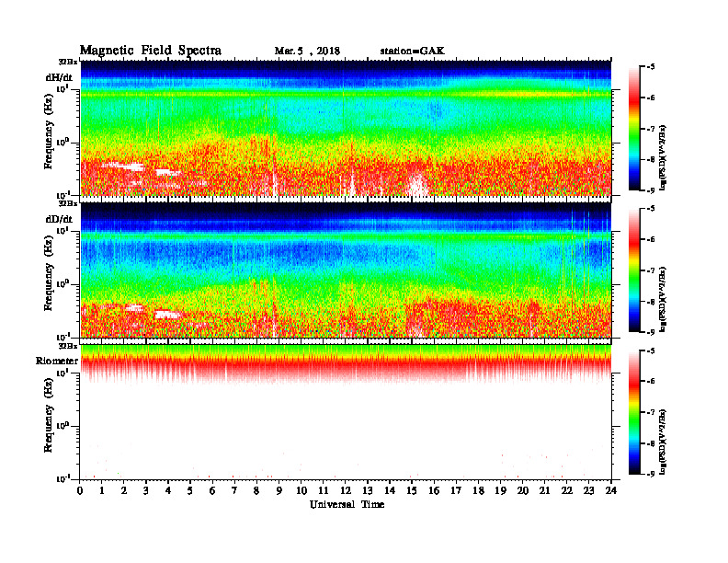The width and height of the screenshot is (728, 563).
Task: Click hour 16 on the time axis
Action: (434, 491)
